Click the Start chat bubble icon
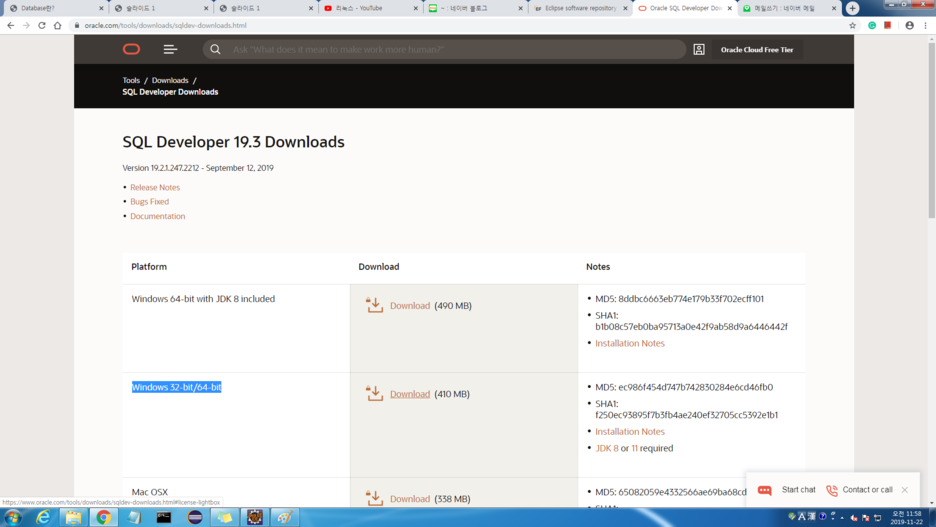936x527 pixels. pos(765,490)
